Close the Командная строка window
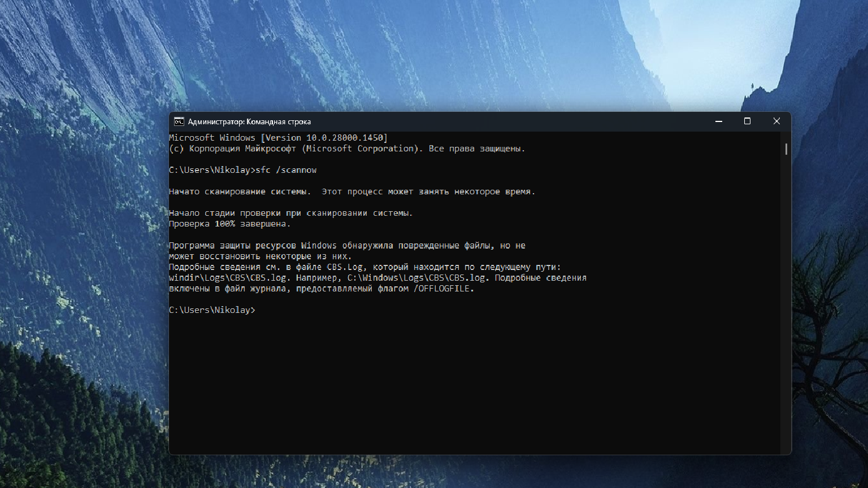The image size is (868, 488). tap(776, 121)
